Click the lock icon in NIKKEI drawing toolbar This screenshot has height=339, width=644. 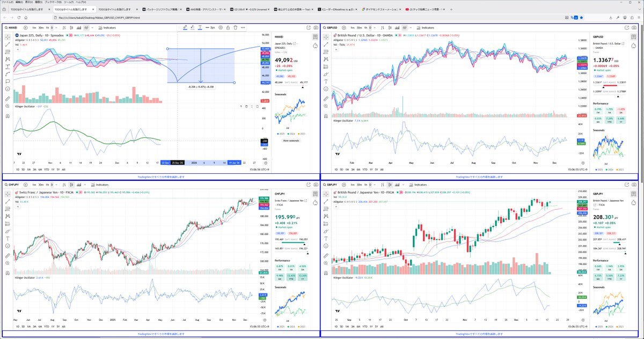pyautogui.click(x=228, y=27)
